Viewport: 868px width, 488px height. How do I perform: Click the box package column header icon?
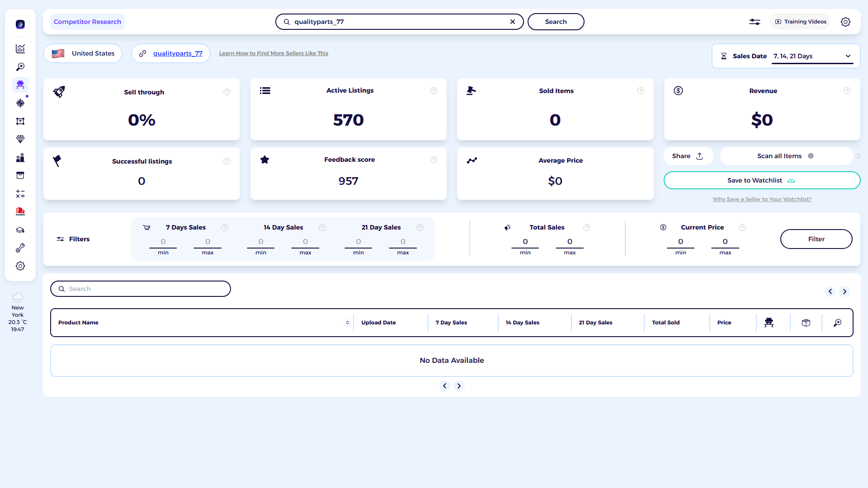[x=806, y=323]
